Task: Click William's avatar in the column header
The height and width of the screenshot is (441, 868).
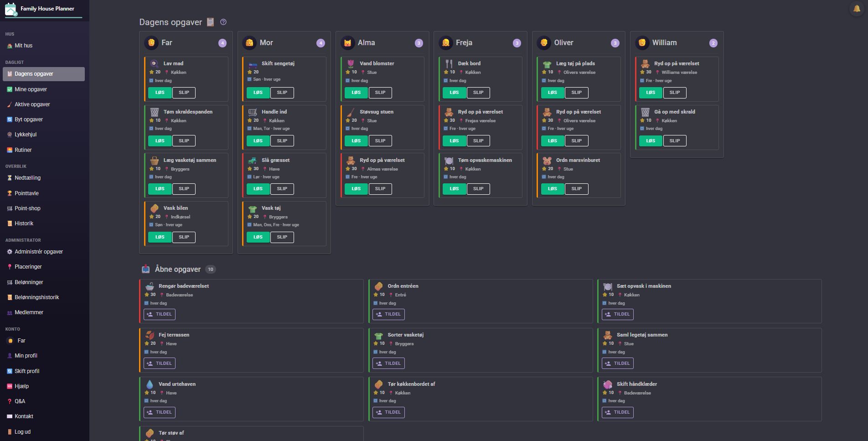Action: [642, 43]
